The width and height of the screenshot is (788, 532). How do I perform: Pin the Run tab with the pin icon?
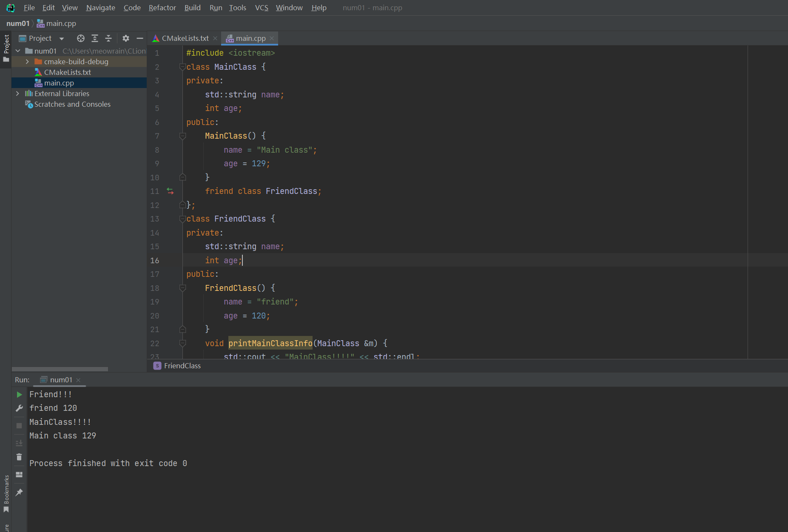click(19, 492)
